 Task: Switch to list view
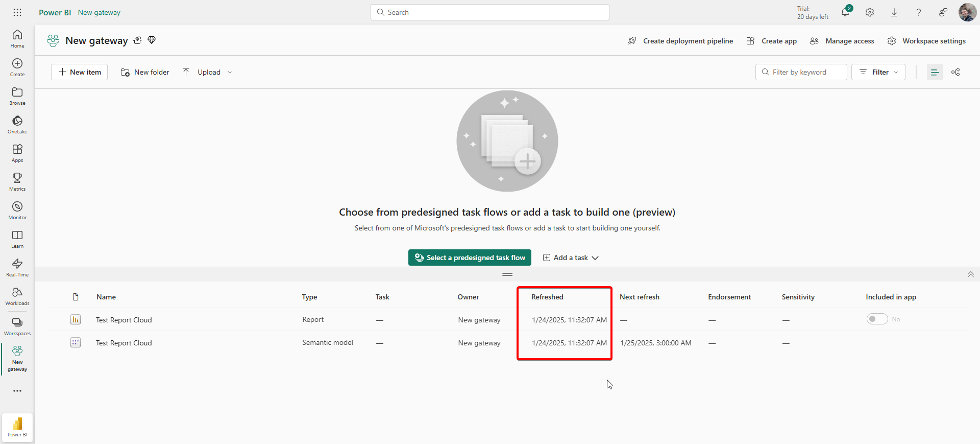935,72
